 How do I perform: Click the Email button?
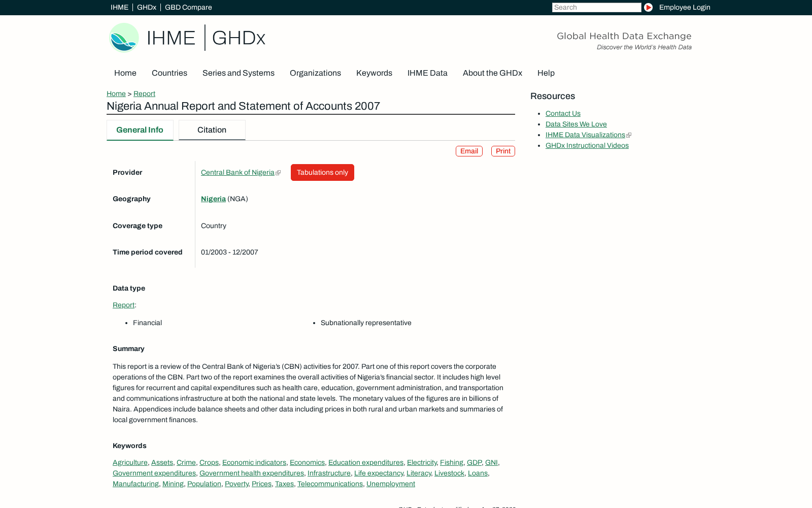(469, 151)
